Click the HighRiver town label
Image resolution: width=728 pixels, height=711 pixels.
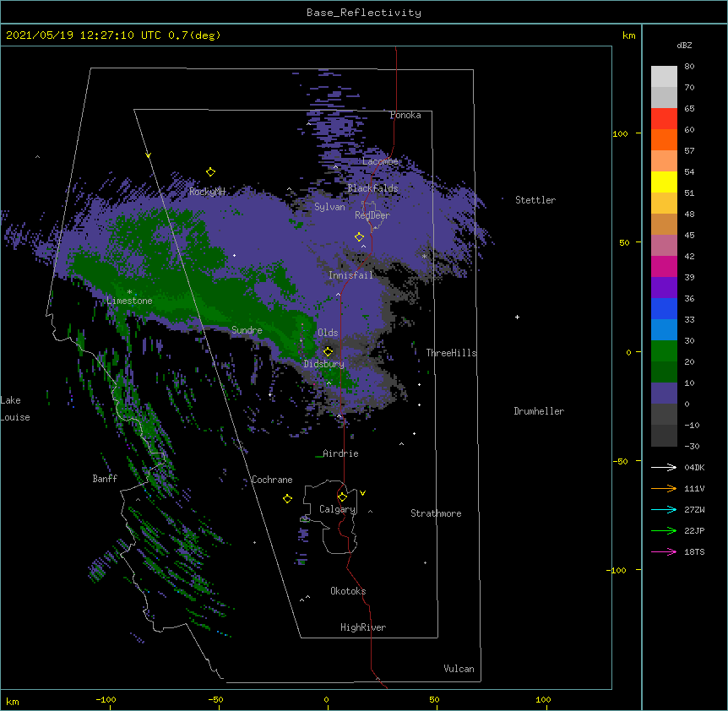tap(363, 627)
